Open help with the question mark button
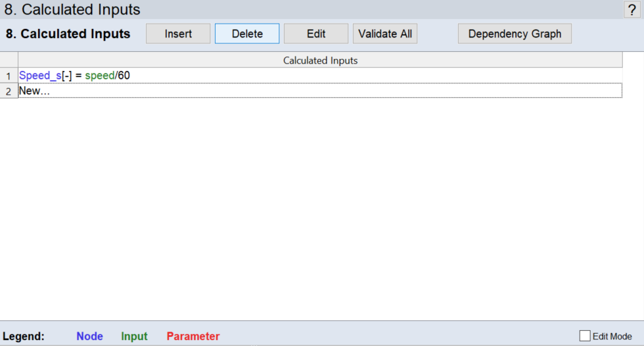 pos(632,10)
